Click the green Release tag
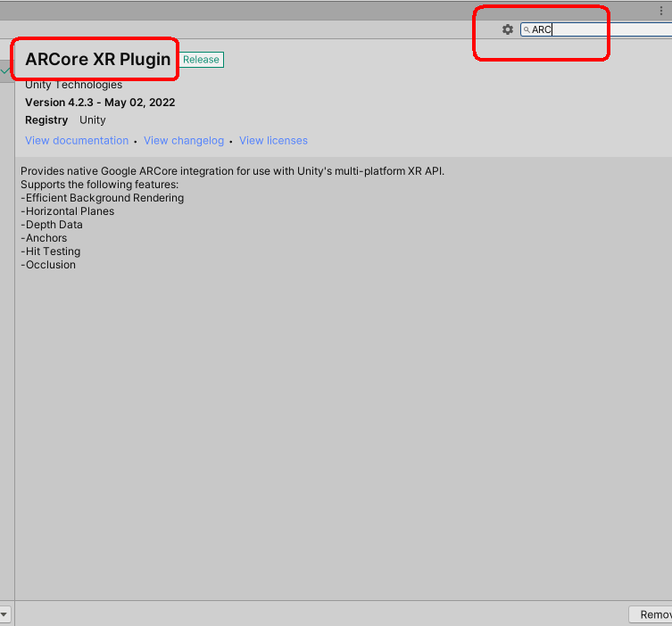 point(201,60)
